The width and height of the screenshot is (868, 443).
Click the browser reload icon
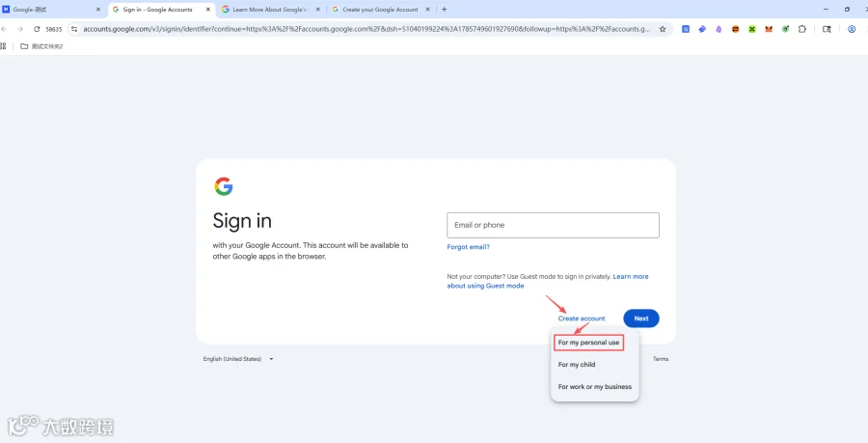pos(37,29)
